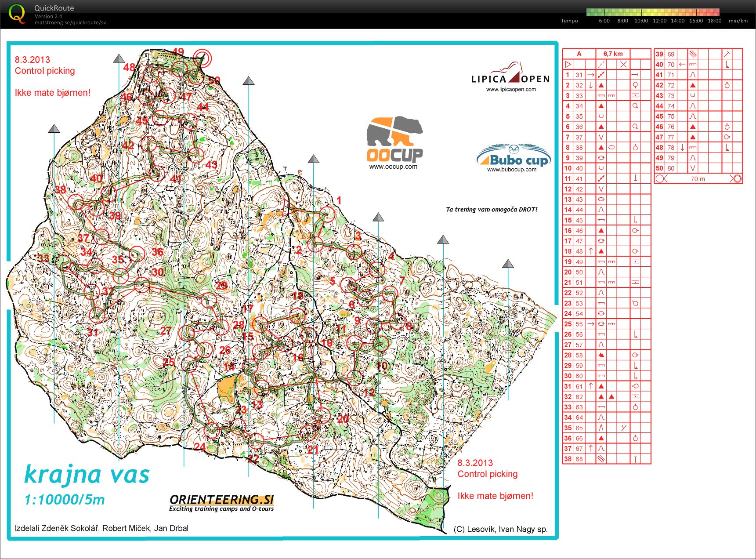
Task: Click the finish circle symbol beside 70 m
Action: pos(737,178)
